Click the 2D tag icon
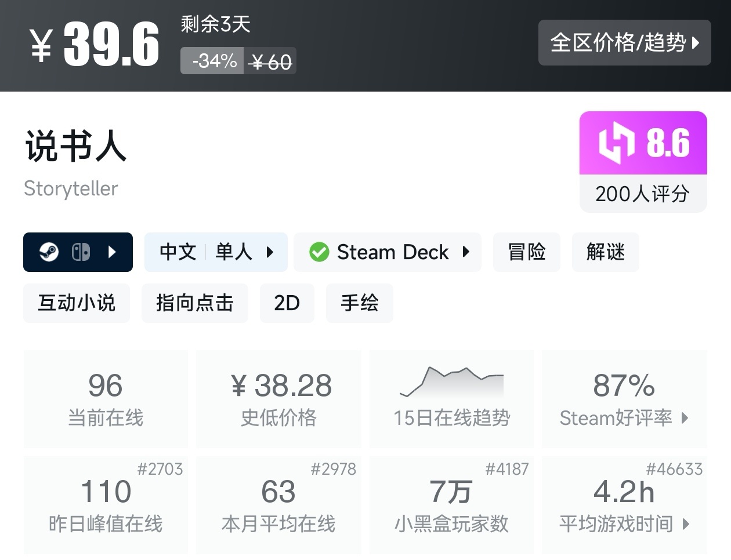731x560 pixels. (287, 303)
